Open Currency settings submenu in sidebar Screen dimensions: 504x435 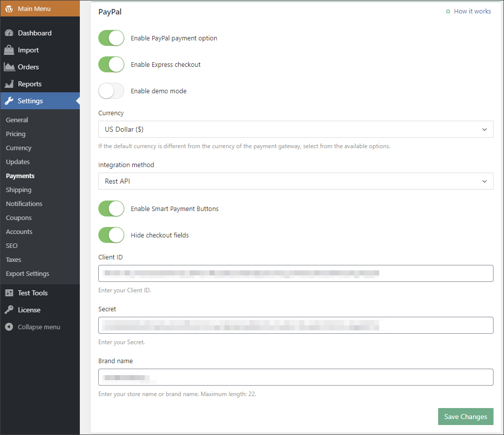coord(18,148)
